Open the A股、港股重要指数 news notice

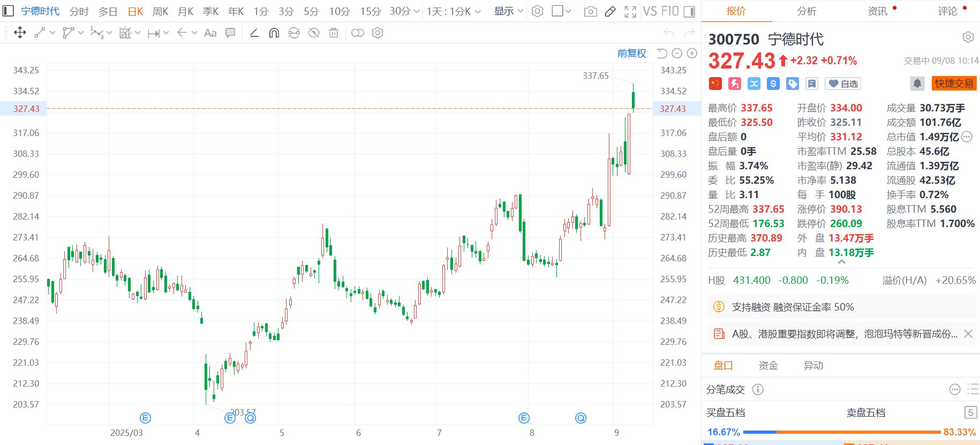pyautogui.click(x=845, y=334)
